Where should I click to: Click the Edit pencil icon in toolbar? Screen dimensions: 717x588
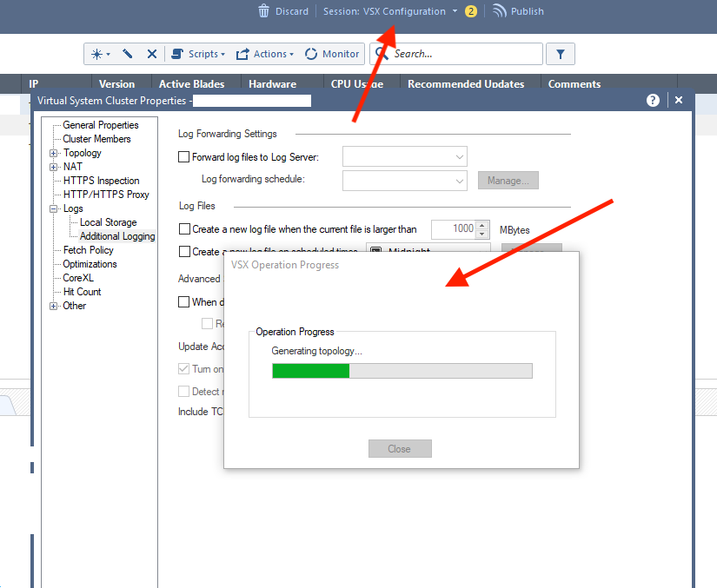pos(128,54)
